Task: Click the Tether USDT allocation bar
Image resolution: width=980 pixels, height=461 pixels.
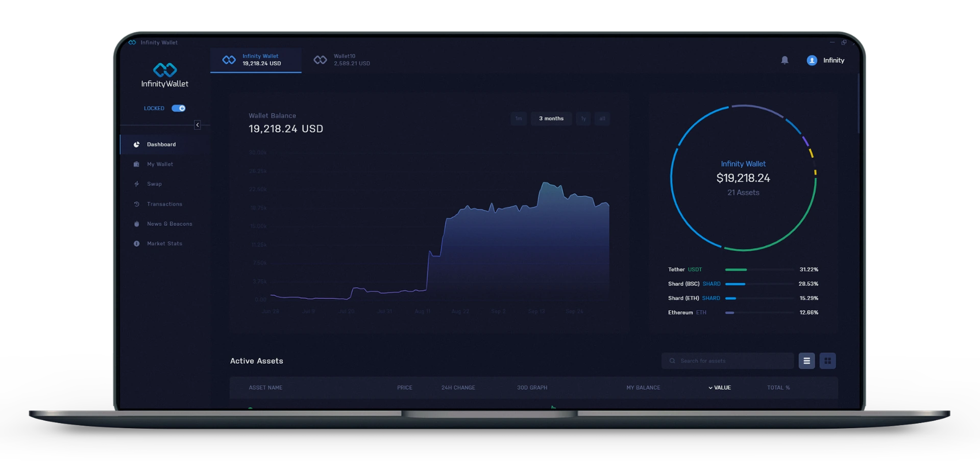Action: coord(759,270)
